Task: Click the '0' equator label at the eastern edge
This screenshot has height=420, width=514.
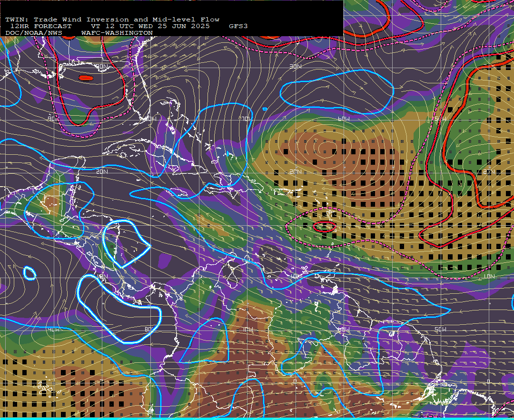Action: [x=489, y=381]
